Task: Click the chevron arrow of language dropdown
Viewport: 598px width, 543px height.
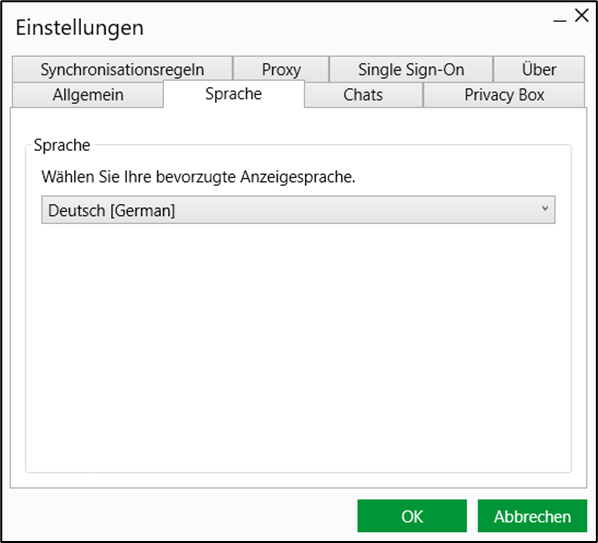Action: click(545, 209)
